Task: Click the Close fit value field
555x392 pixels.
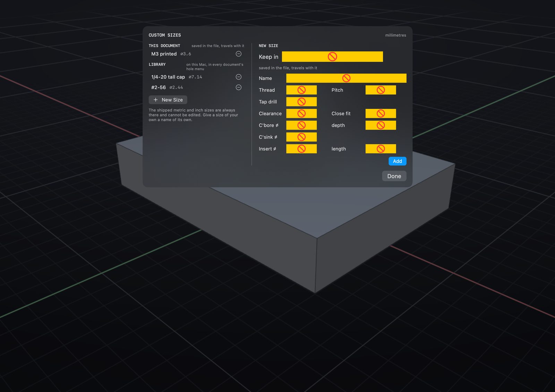Action: pyautogui.click(x=381, y=113)
